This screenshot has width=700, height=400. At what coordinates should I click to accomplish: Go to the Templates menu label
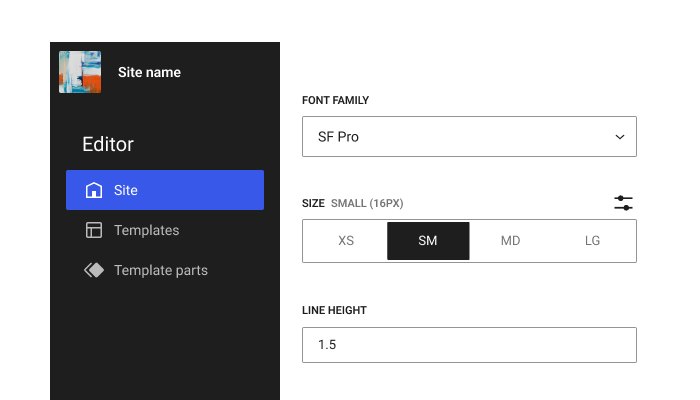[x=147, y=230]
